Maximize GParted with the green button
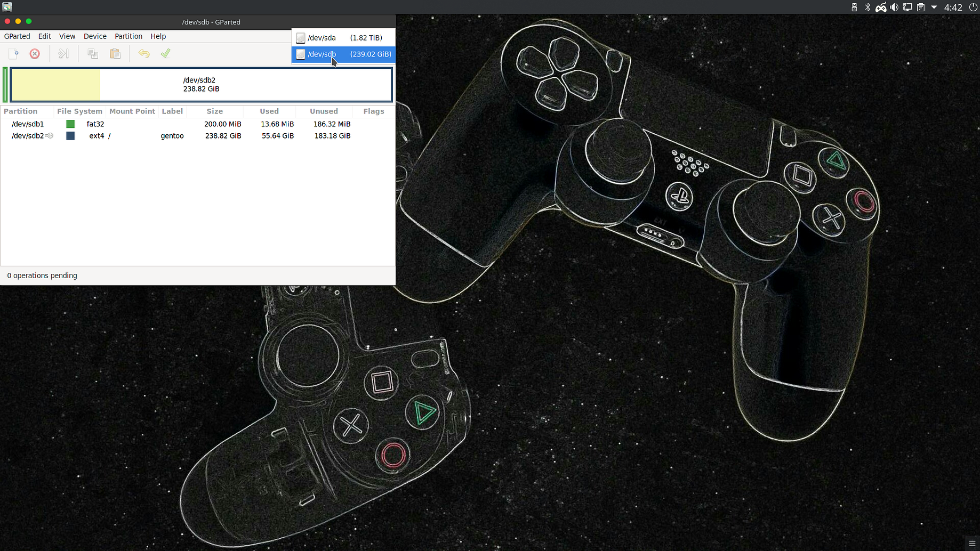This screenshot has height=551, width=980. pyautogui.click(x=29, y=21)
